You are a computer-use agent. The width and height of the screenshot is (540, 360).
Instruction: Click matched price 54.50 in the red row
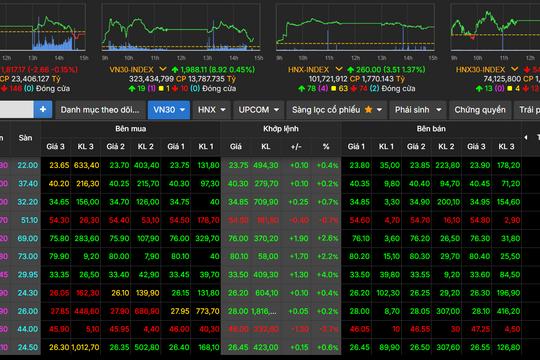(x=238, y=220)
